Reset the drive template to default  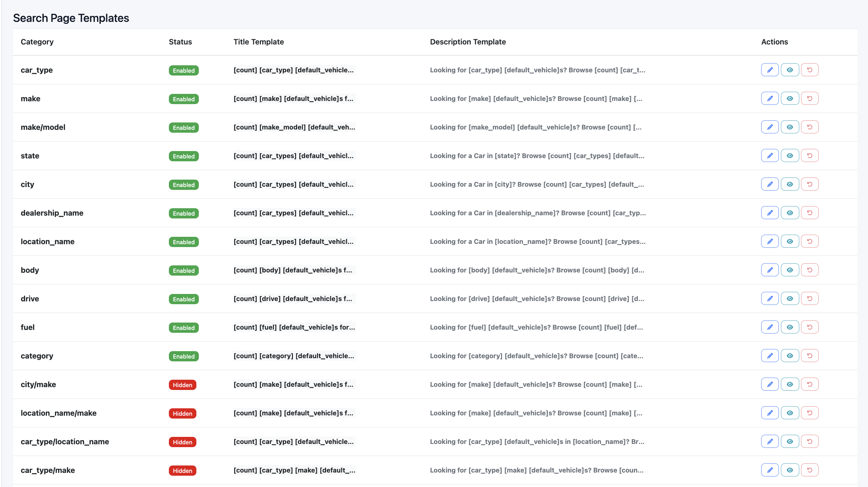809,299
